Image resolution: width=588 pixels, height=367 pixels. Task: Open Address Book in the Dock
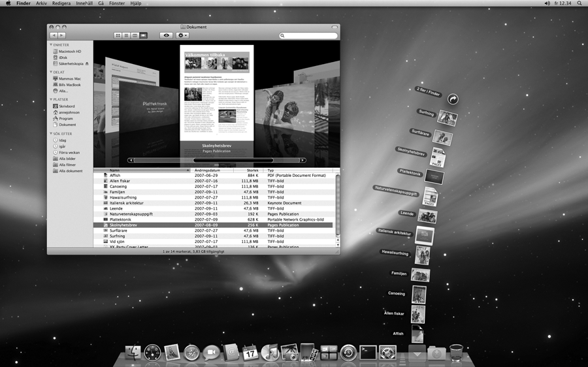point(231,353)
